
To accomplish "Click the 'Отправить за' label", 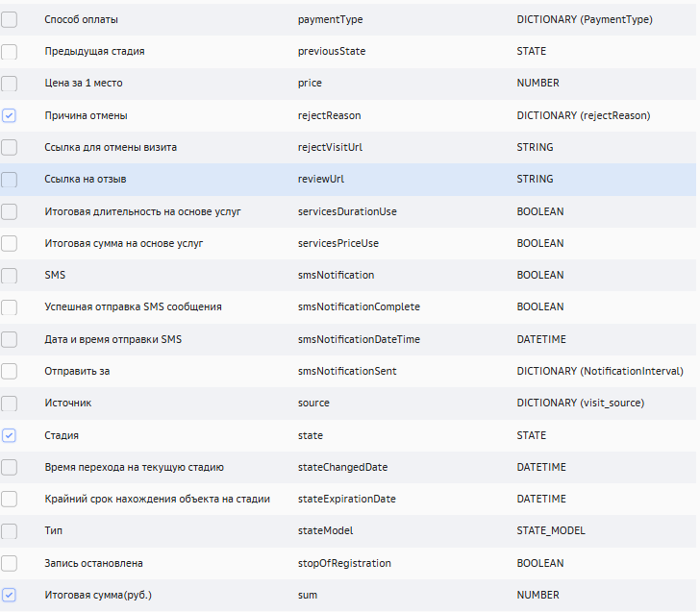I will click(x=77, y=371).
